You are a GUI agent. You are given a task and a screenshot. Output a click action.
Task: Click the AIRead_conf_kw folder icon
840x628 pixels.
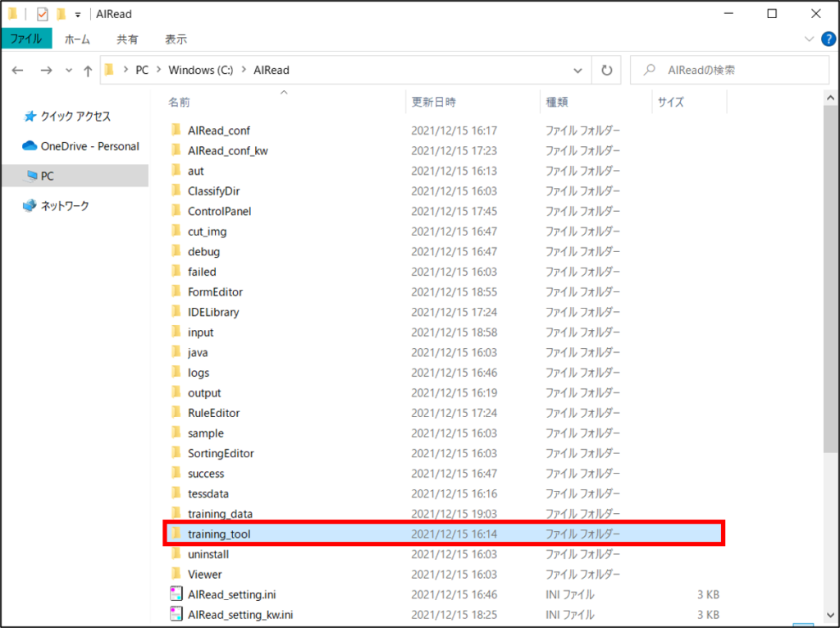176,150
